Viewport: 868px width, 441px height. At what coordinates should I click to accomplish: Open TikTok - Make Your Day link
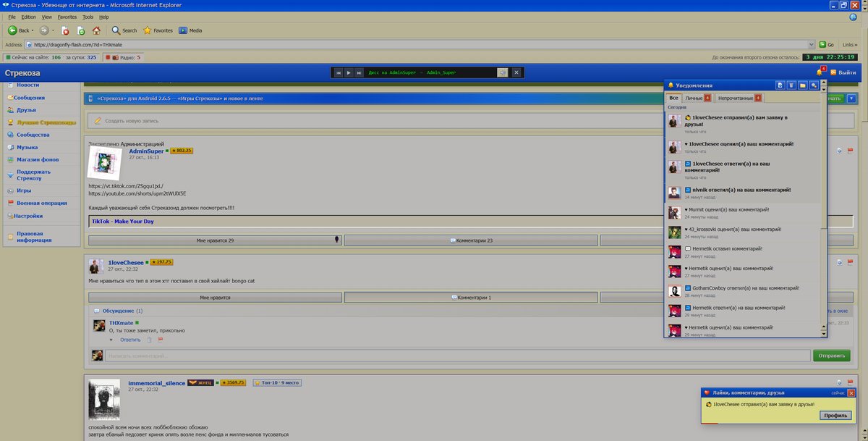point(123,221)
